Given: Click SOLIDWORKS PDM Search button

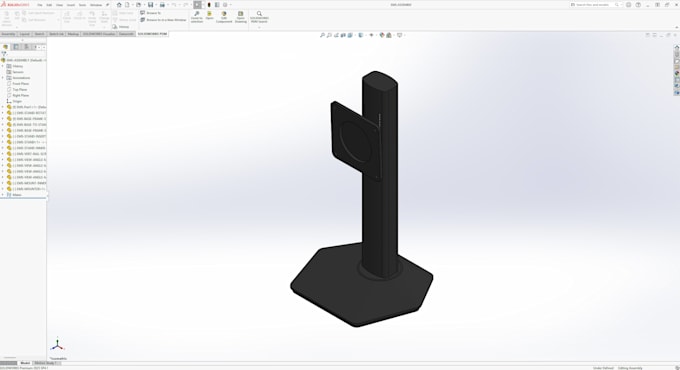Looking at the screenshot, I should click(x=259, y=17).
